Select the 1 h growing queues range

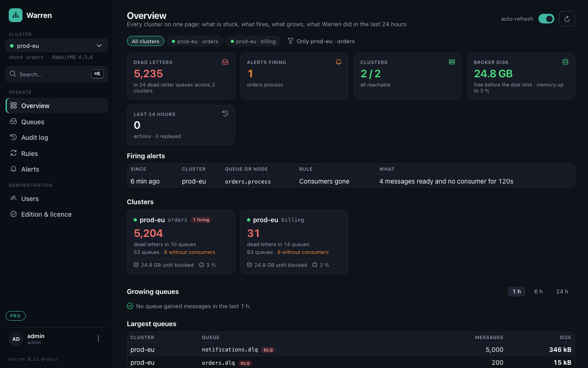[517, 292]
